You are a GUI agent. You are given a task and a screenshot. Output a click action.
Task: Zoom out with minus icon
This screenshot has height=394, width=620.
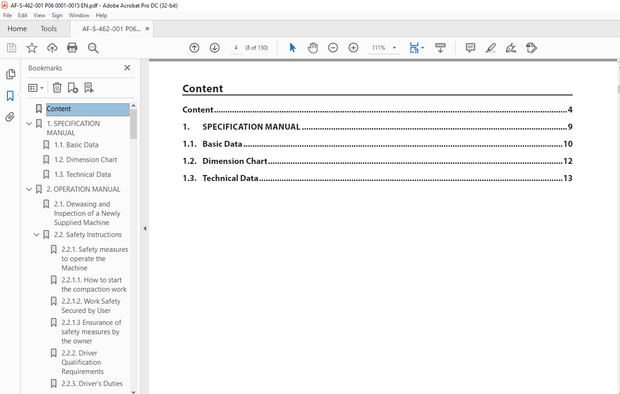pyautogui.click(x=333, y=48)
